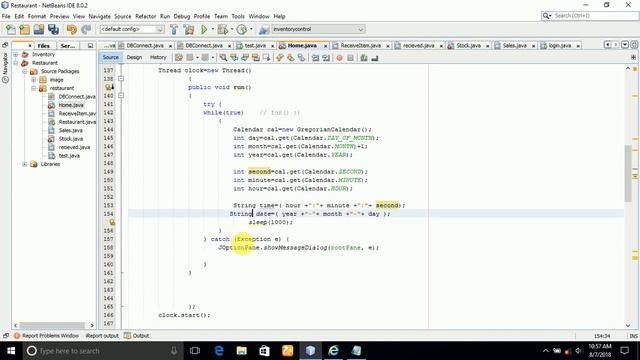
Task: Open the Refactor menu
Action: [146, 16]
